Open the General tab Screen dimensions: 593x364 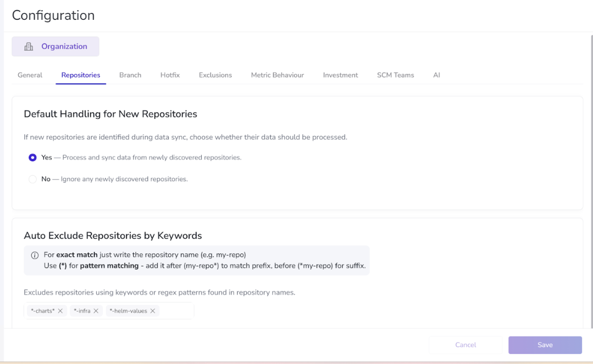(30, 75)
